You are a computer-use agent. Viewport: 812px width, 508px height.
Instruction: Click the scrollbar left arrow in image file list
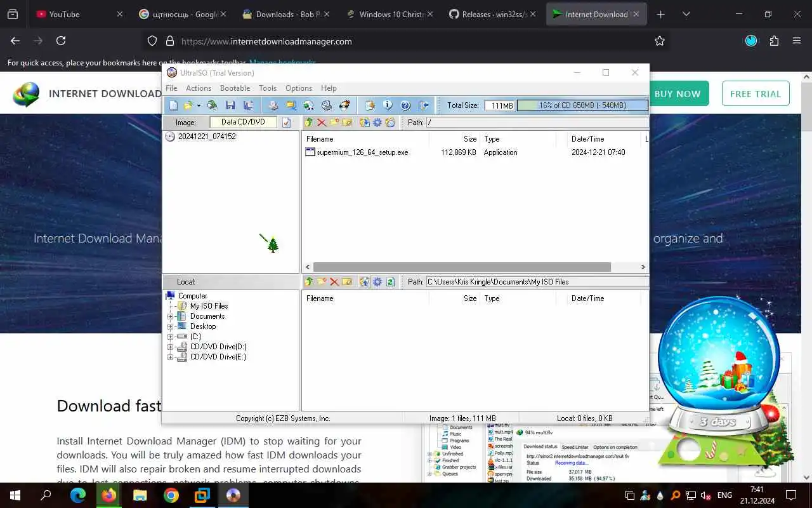tap(308, 267)
